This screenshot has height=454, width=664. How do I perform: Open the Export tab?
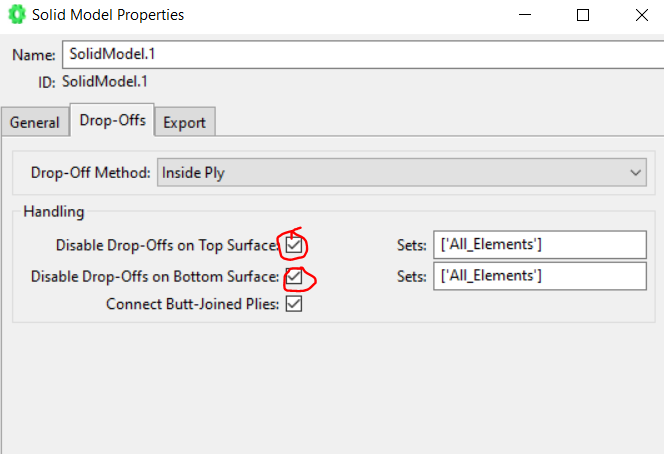pos(184,122)
